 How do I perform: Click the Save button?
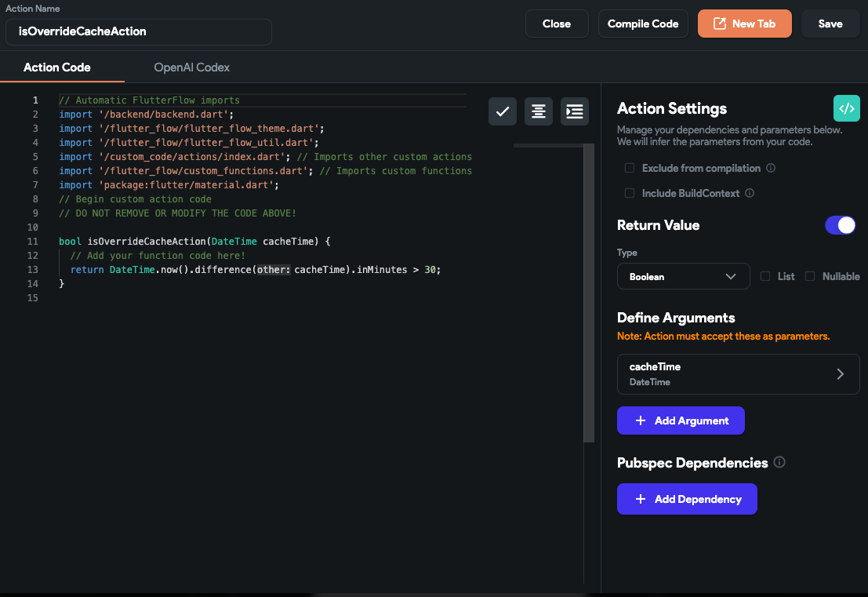830,24
